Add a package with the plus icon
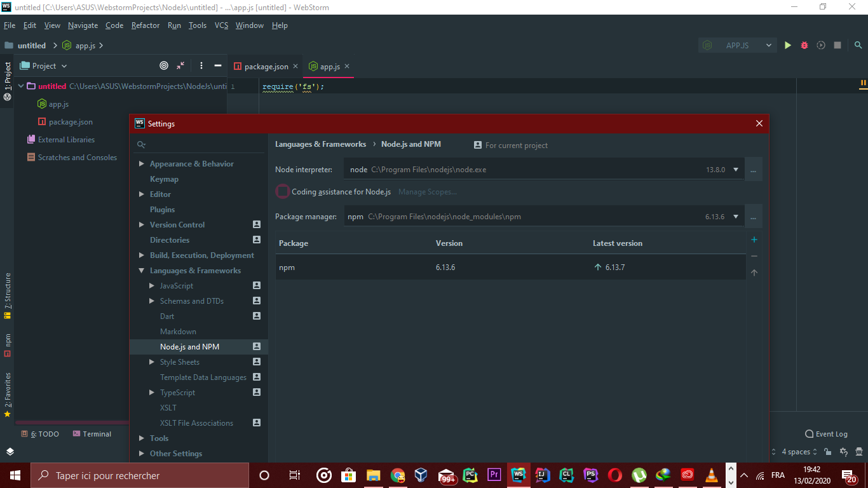The image size is (868, 488). (x=754, y=240)
